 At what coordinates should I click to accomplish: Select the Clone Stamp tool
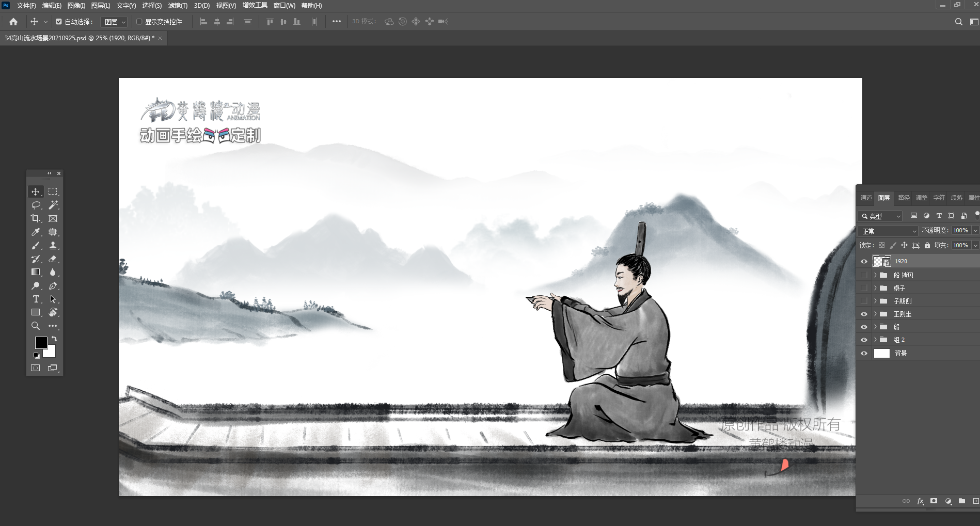click(53, 245)
